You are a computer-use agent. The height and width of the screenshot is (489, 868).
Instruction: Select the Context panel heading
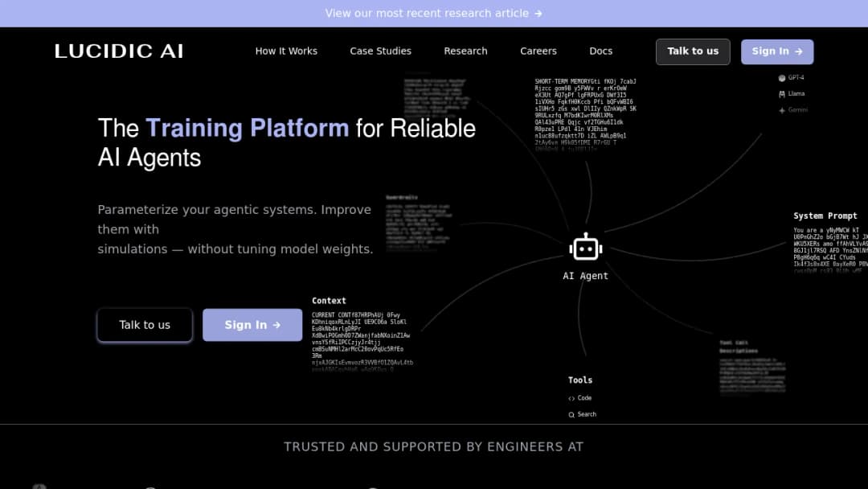tap(329, 301)
